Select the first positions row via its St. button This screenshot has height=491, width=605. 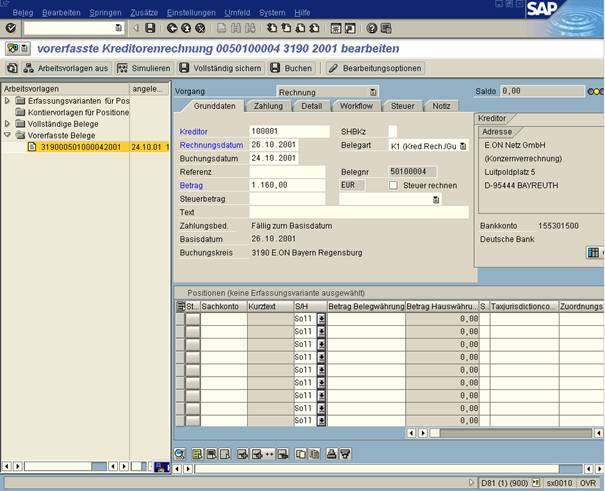pyautogui.click(x=193, y=319)
